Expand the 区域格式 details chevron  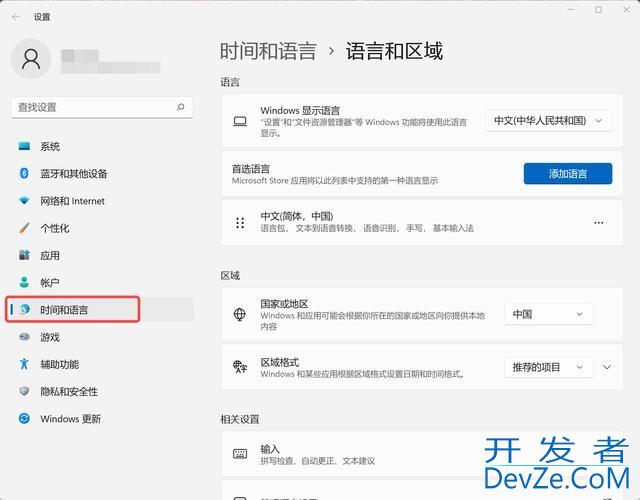pos(607,367)
